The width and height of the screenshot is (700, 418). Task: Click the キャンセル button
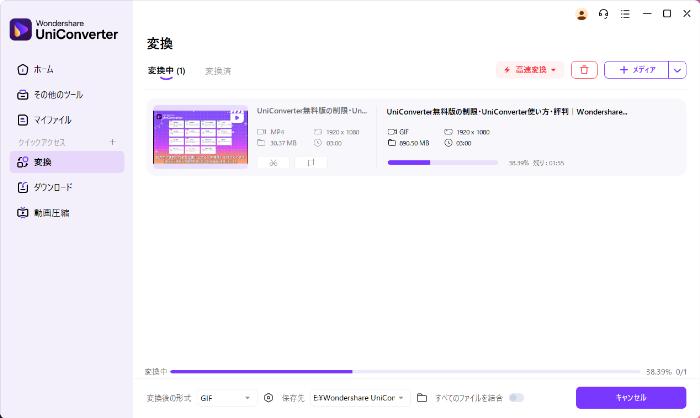(631, 397)
